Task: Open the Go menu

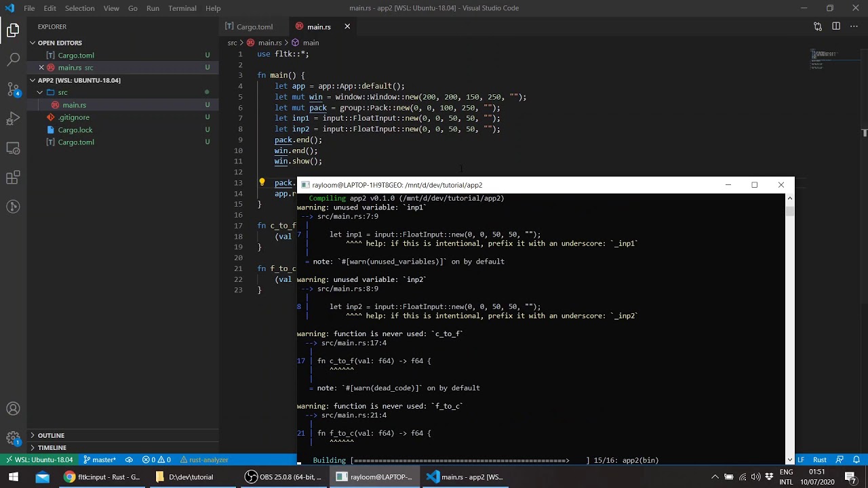Action: [x=133, y=8]
